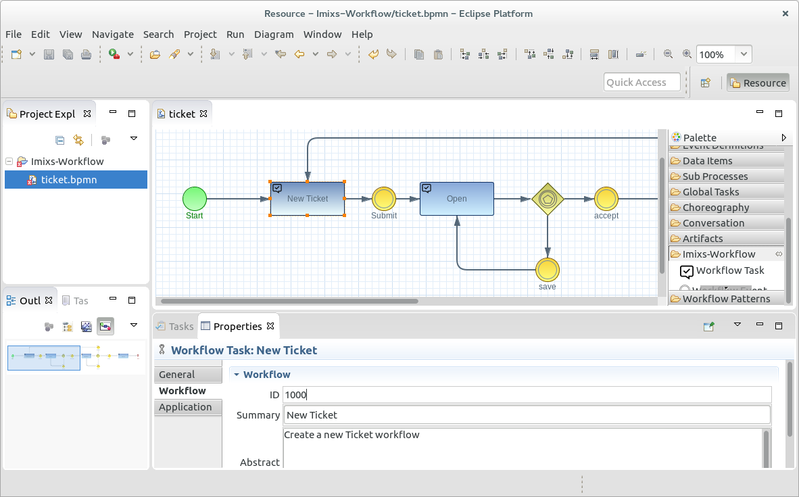Click the New wizard toolbar icon

(x=16, y=54)
